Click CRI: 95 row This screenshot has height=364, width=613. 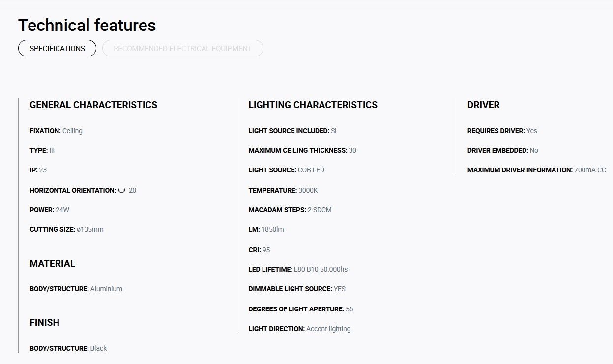point(260,250)
